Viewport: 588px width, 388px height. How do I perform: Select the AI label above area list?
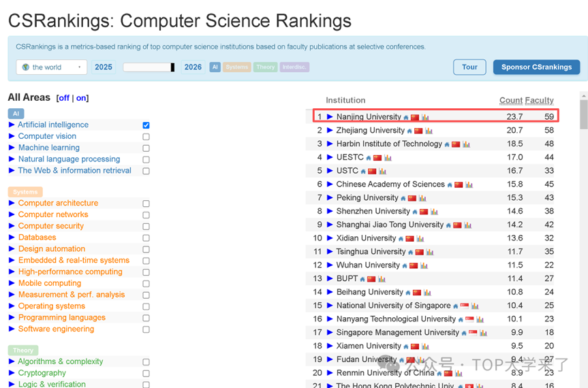(16, 114)
